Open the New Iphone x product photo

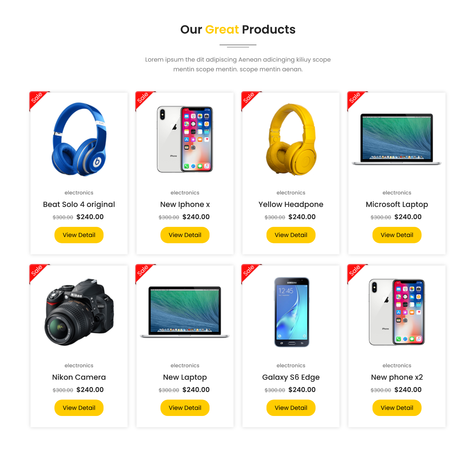coord(185,139)
